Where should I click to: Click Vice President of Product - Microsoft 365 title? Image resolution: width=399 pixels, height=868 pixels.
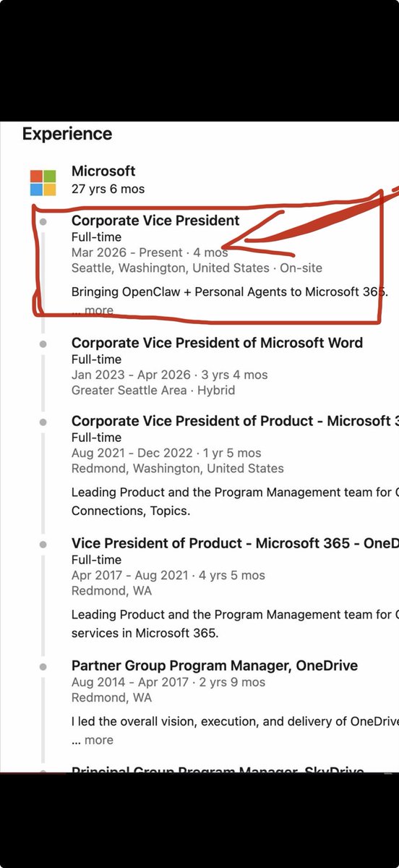click(235, 543)
